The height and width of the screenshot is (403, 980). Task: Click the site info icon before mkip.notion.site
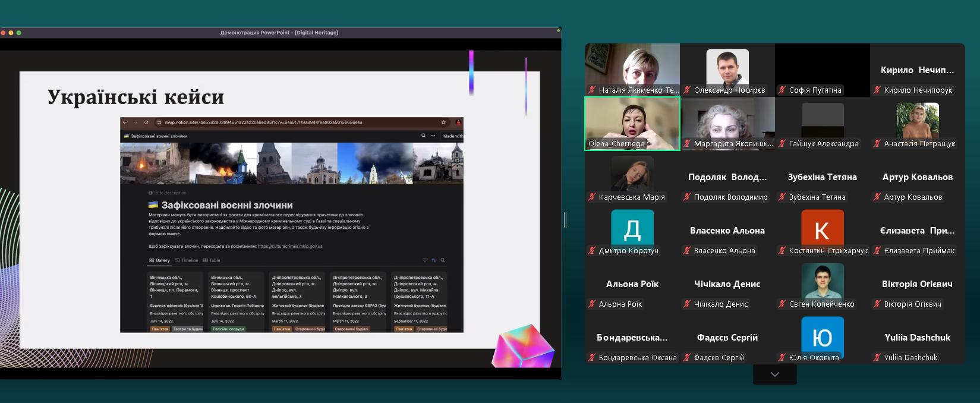(159, 122)
